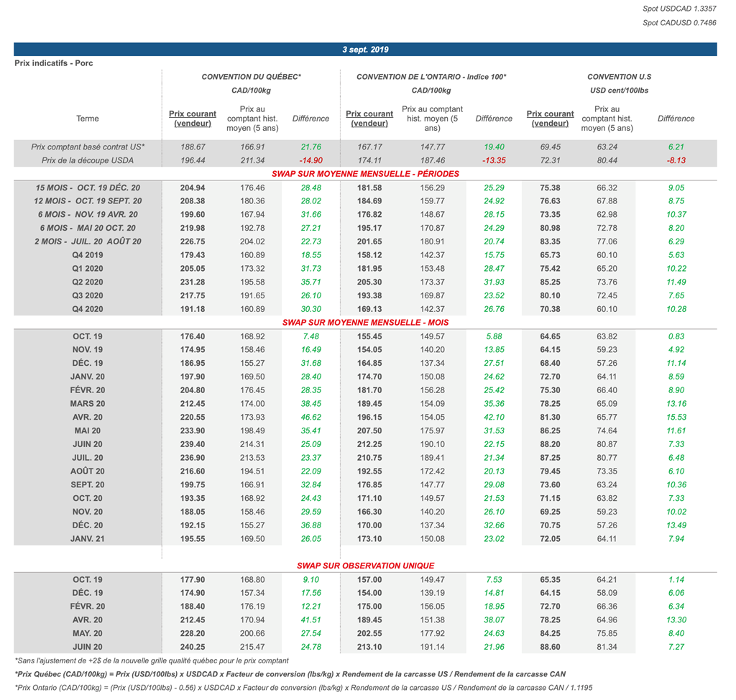Click Prix courant (vendeur) under U.S convention

click(550, 119)
